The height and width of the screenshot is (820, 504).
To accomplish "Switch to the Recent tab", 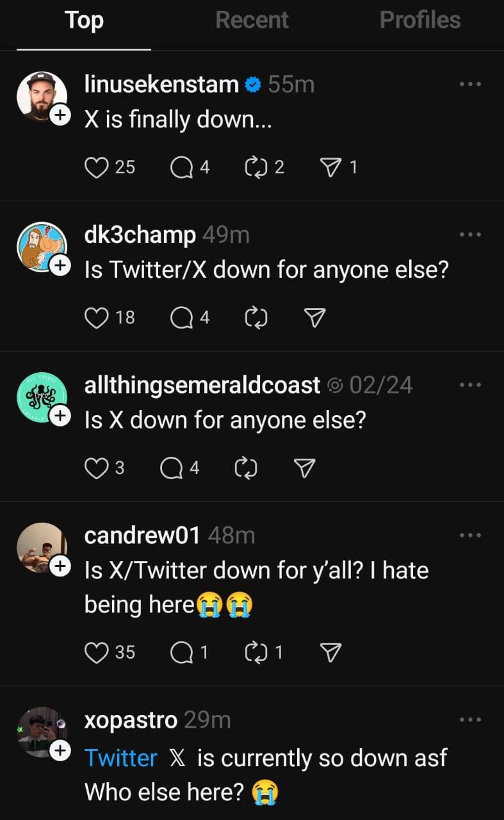I will [x=252, y=20].
